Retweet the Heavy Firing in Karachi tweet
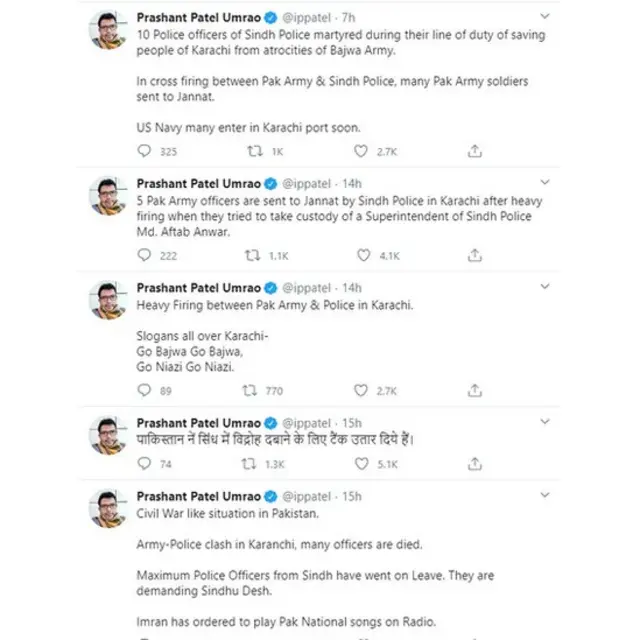640x640 pixels. 254,390
